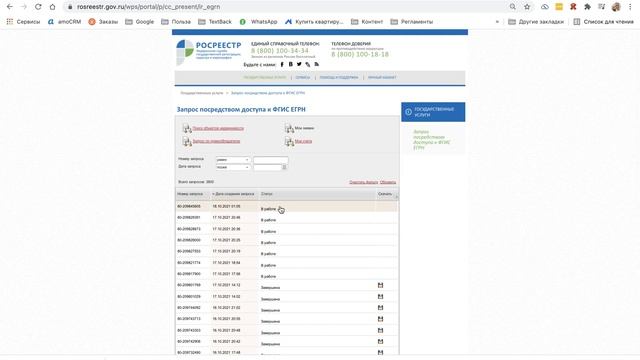
Task: Open the Мои заявки link
Action: (304, 128)
